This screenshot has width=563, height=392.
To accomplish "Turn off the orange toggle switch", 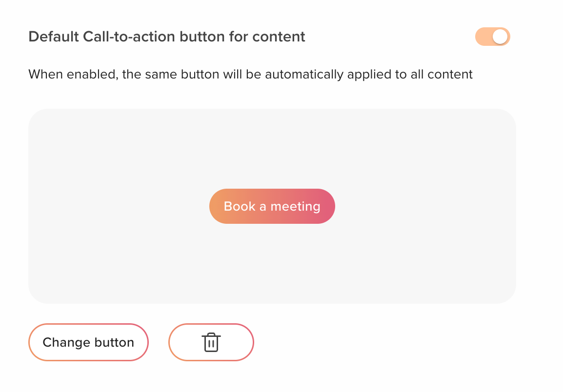I will tap(492, 37).
